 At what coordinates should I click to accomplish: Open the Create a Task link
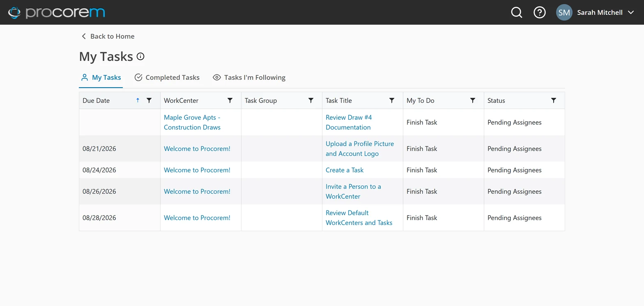345,170
